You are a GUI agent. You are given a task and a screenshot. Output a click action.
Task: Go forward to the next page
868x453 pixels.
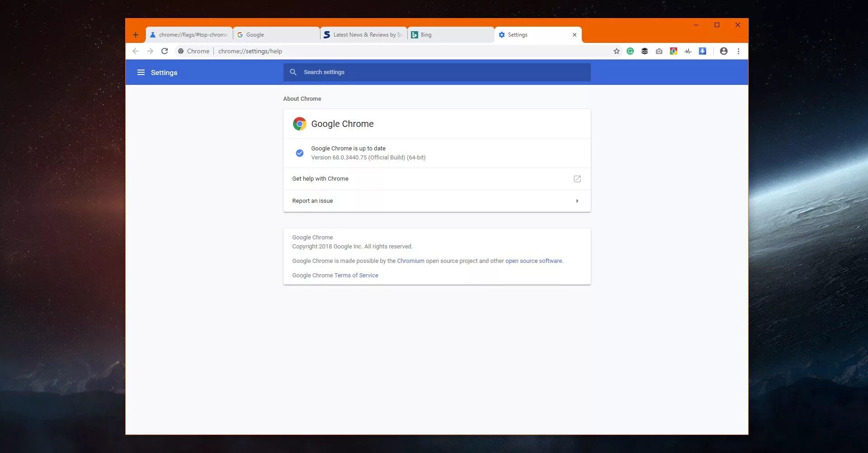coord(150,51)
